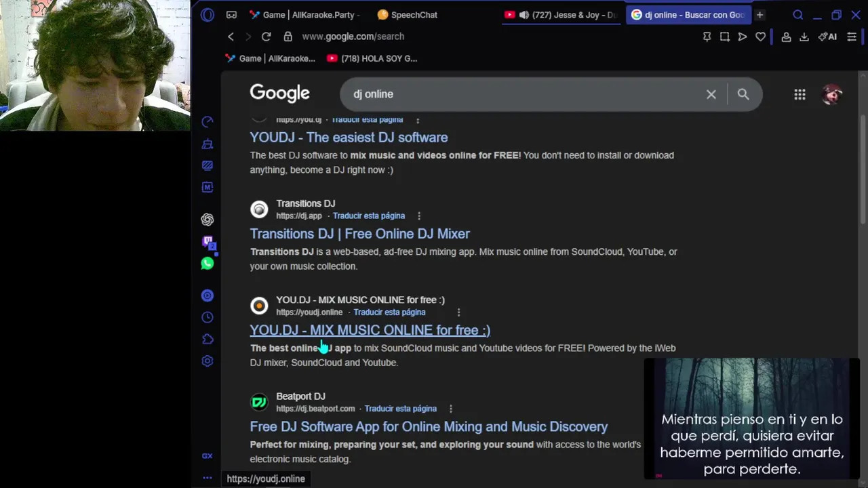Click the GX logo in the sidebar
Image resolution: width=868 pixels, height=488 pixels.
pyautogui.click(x=208, y=456)
